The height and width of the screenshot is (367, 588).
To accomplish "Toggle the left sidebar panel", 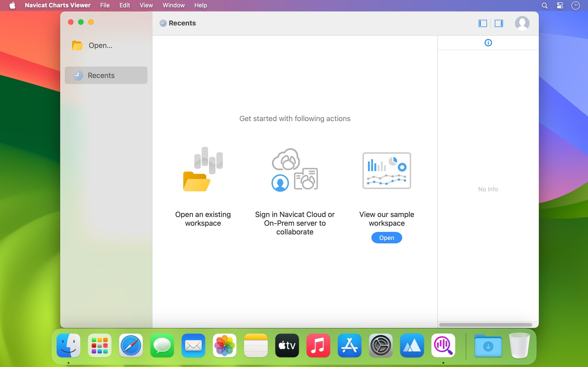I will point(483,23).
